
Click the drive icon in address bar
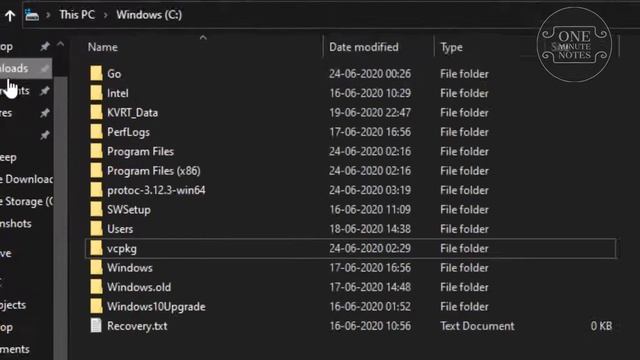pos(32,15)
